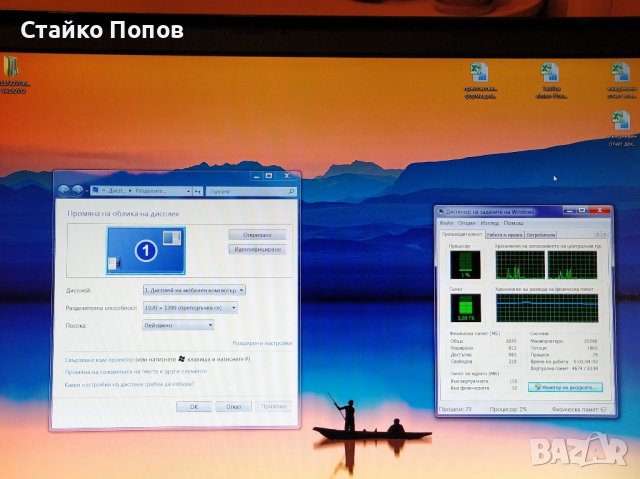
Task: Minimize the display settings window
Action: coord(256,176)
